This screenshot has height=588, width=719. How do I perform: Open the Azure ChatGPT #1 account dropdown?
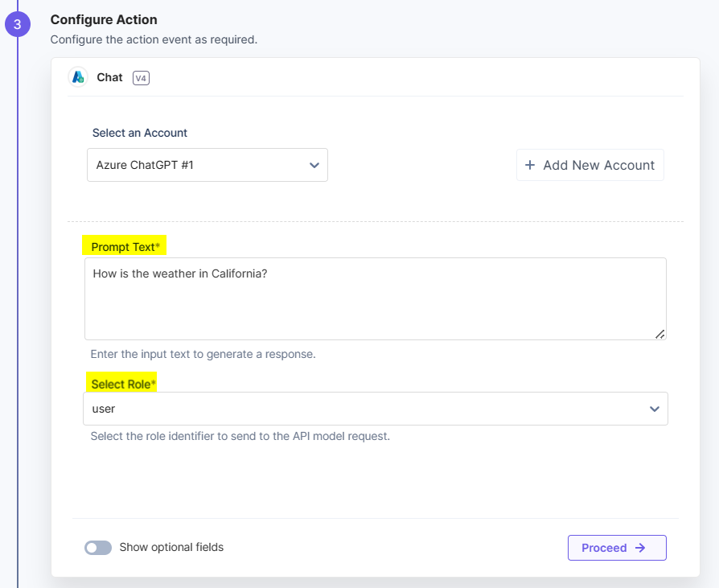pyautogui.click(x=207, y=165)
